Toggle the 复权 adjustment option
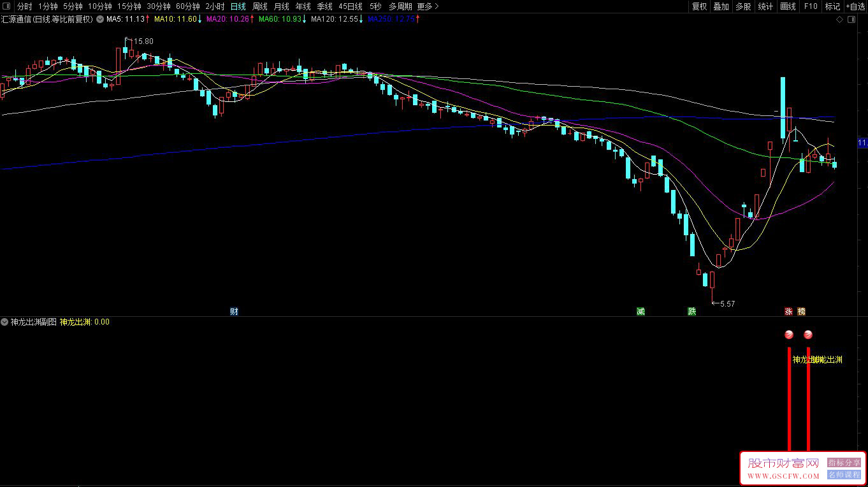This screenshot has width=868, height=487. [x=699, y=6]
